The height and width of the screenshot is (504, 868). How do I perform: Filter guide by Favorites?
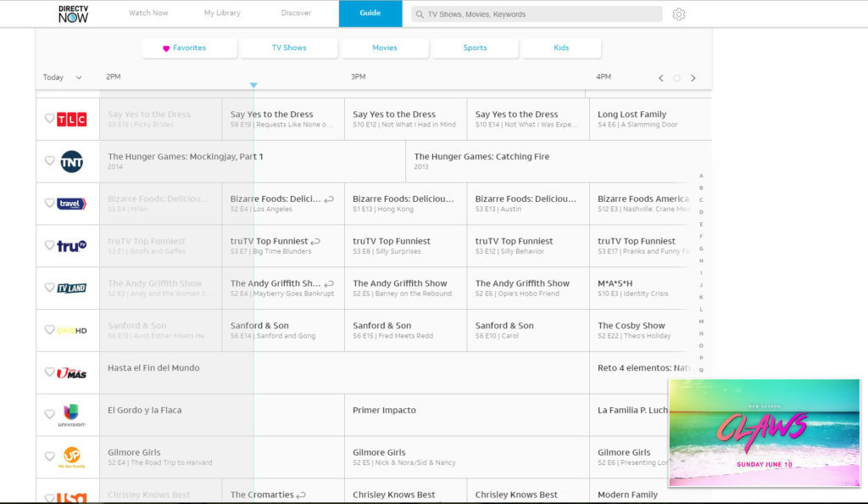pos(189,48)
